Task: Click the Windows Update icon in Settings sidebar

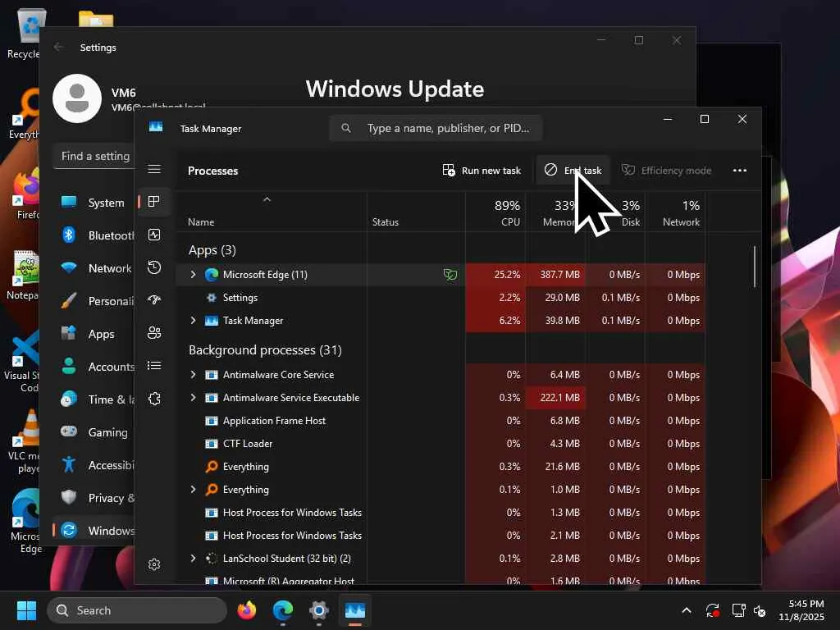Action: click(x=69, y=530)
